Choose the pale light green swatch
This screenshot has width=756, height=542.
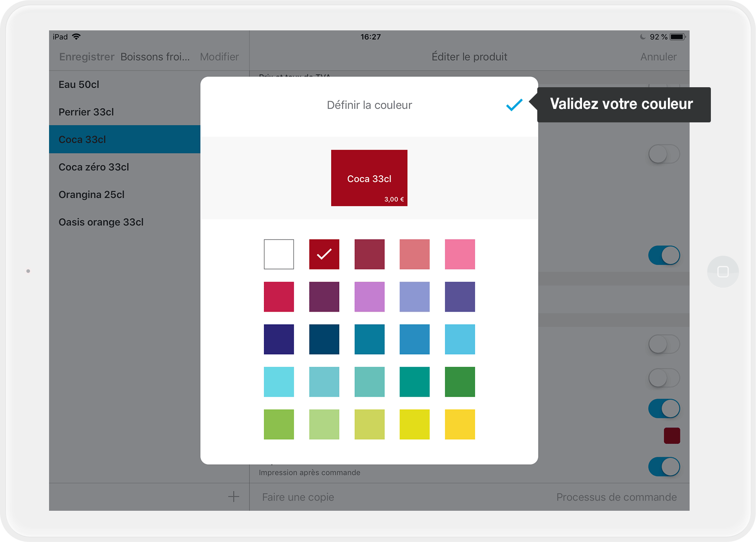[324, 424]
